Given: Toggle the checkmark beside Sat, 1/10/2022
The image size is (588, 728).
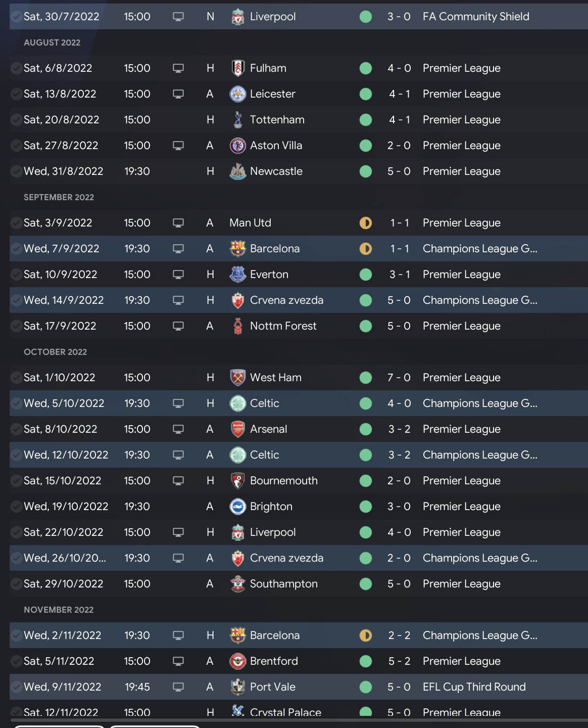Looking at the screenshot, I should point(16,378).
